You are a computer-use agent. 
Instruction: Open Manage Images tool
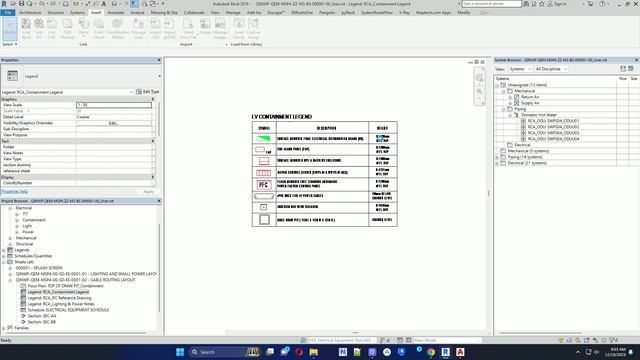click(220, 29)
